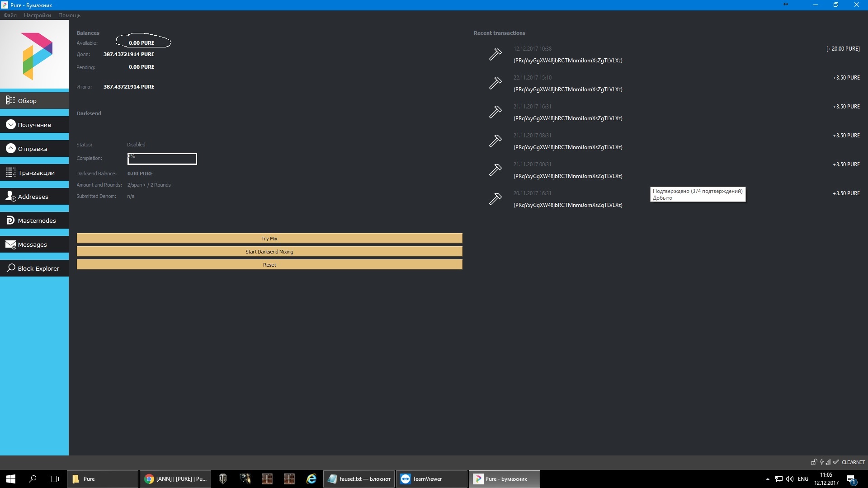The image size is (868, 488).
Task: Click the sync checkmark status icon
Action: (x=836, y=462)
